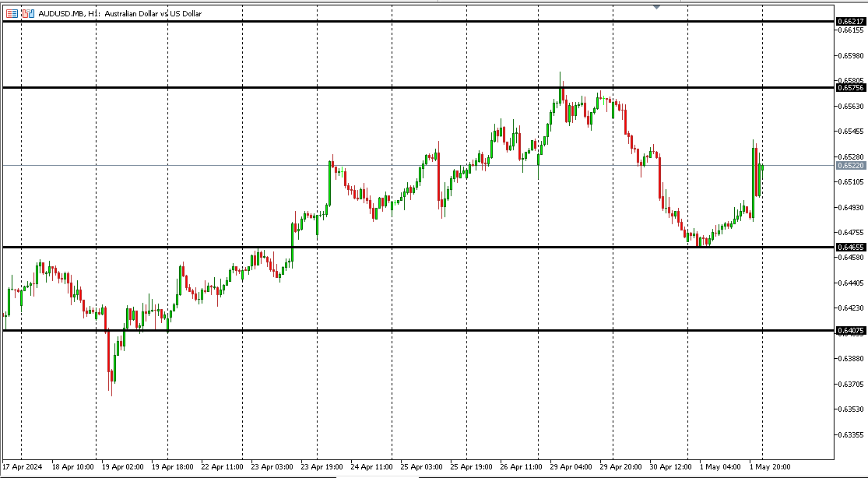Select the '19 Apr 18:00' time axis label

tap(173, 466)
